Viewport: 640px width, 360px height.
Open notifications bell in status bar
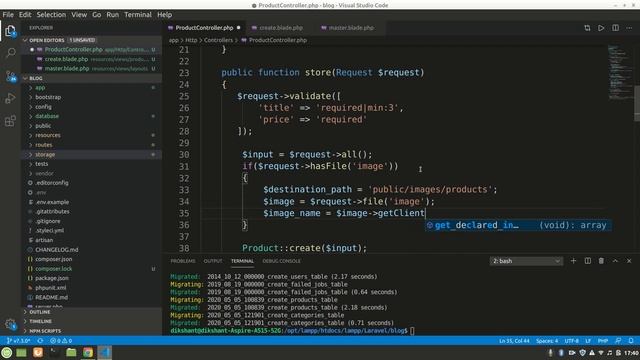click(631, 340)
